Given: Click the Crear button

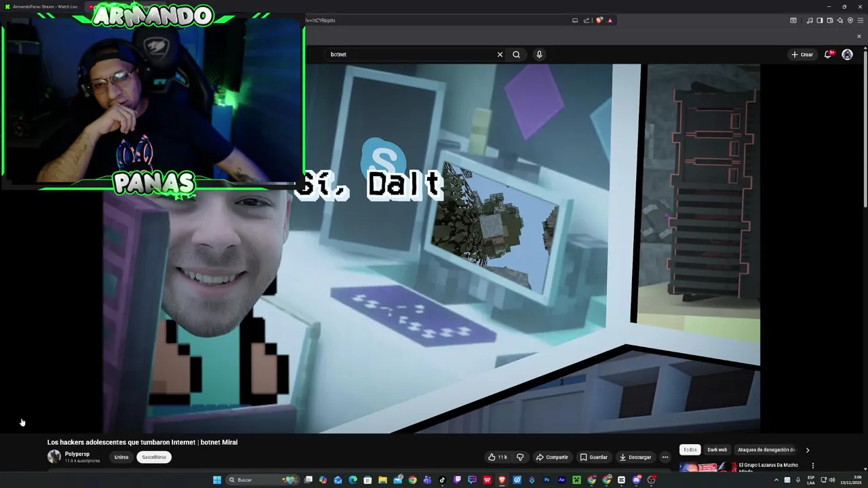Looking at the screenshot, I should coord(802,54).
